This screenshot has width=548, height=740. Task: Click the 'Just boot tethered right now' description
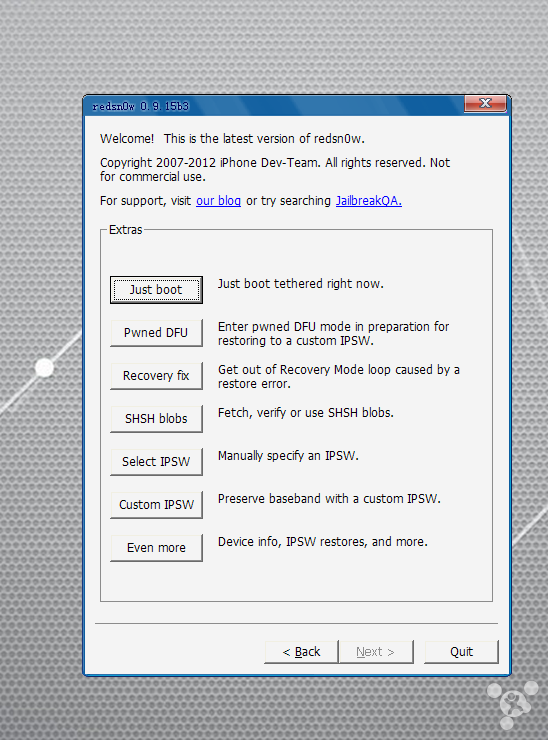coord(301,284)
